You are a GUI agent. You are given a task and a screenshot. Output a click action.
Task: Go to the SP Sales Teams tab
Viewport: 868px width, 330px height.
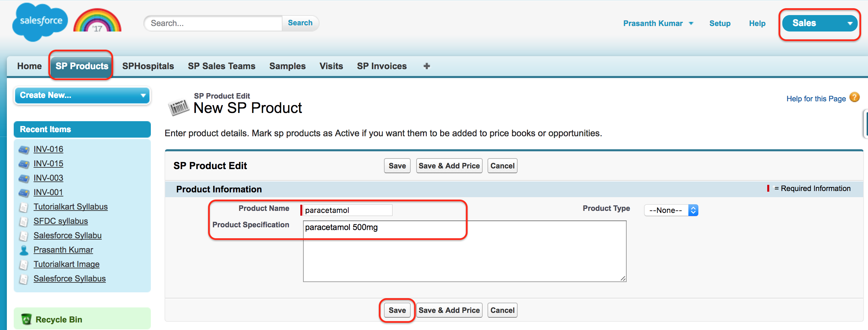pyautogui.click(x=221, y=66)
